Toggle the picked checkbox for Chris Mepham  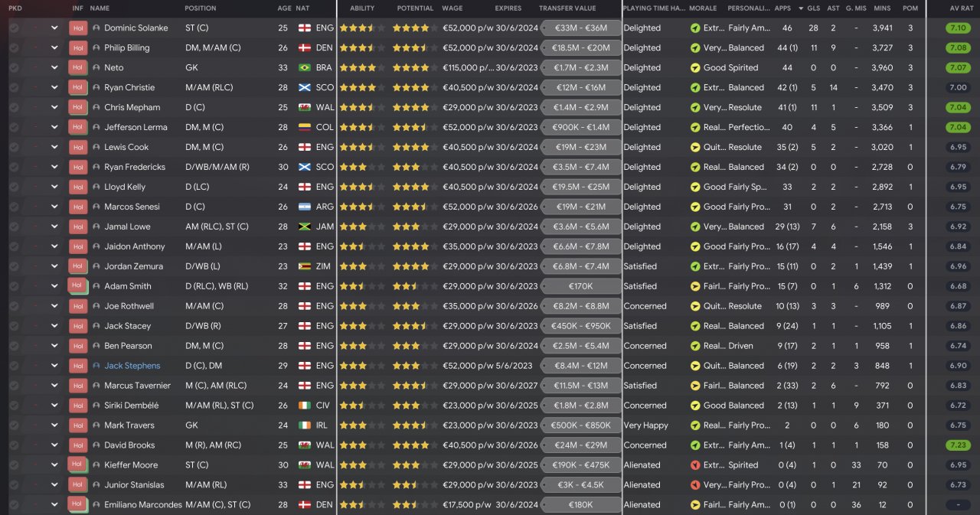14,108
